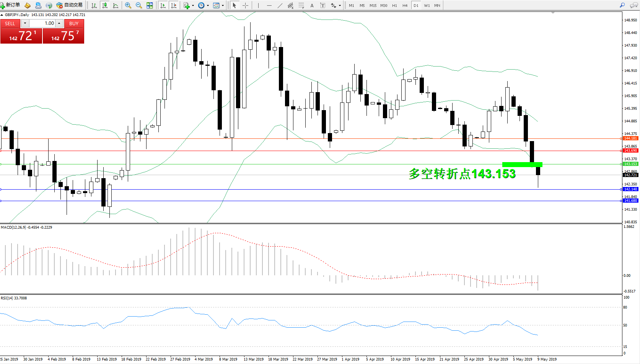Expand the chart templates dropdown arrow
The image size is (640, 364).
tap(223, 6)
